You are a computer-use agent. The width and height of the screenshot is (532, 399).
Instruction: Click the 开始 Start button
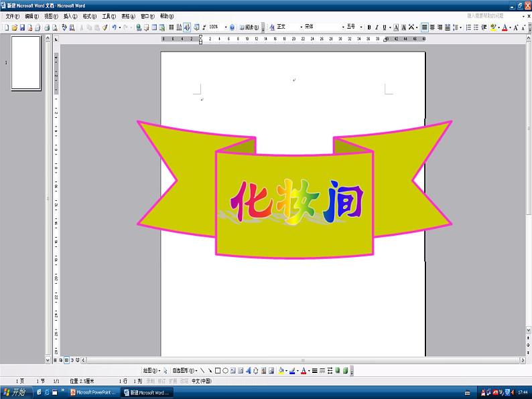(15, 392)
